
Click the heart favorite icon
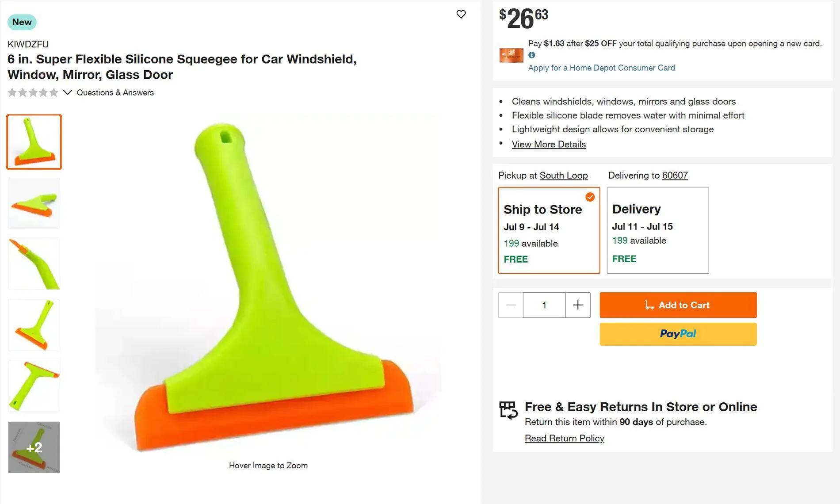[461, 14]
